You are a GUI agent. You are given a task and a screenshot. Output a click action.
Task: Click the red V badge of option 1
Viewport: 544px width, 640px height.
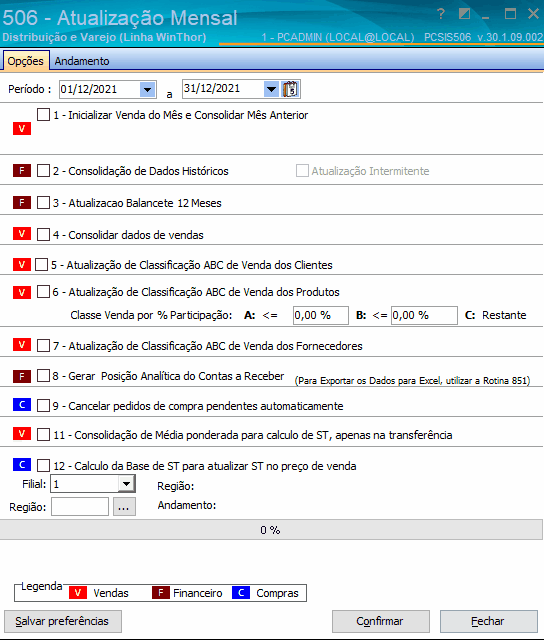tap(22, 129)
